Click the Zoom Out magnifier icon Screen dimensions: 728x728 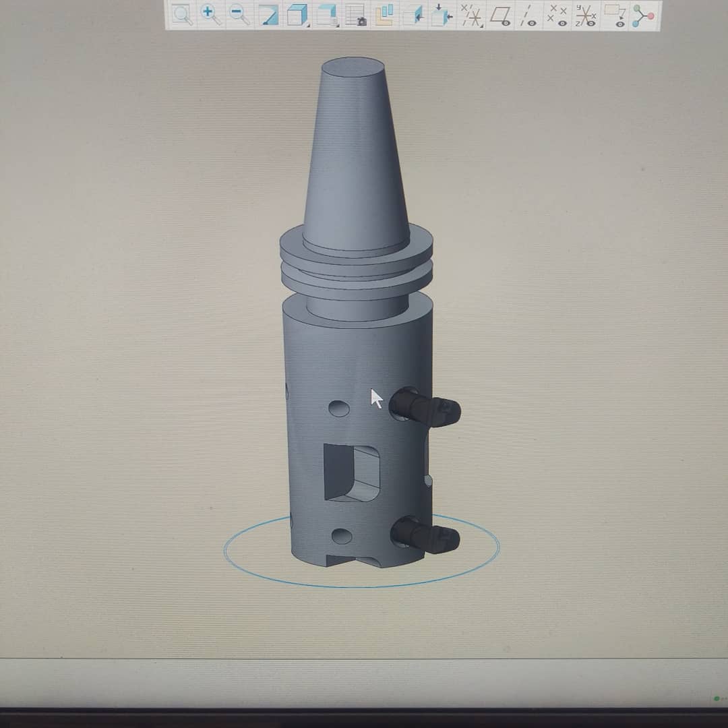pos(239,15)
